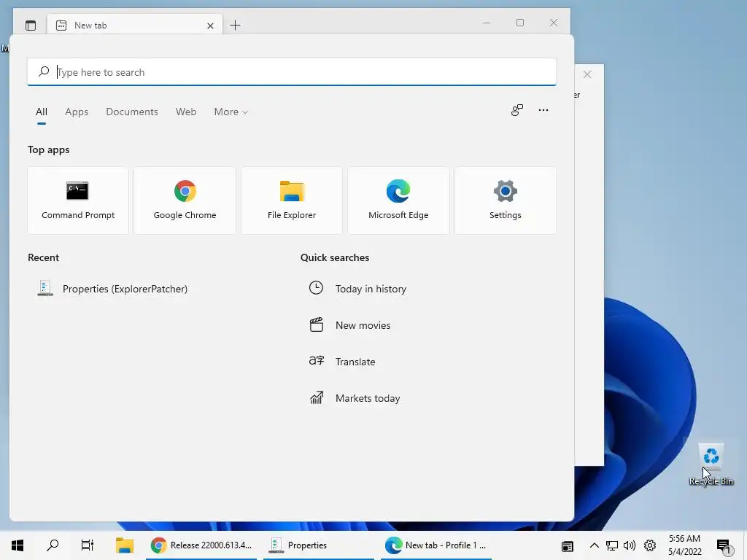Open the news widget tray icon
Viewport: 747px width, 560px height.
[567, 545]
